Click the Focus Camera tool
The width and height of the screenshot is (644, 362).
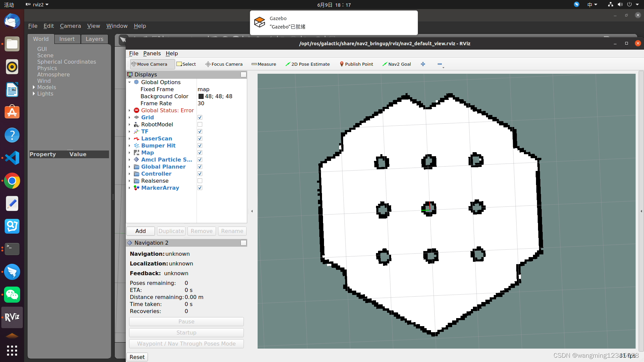(224, 64)
